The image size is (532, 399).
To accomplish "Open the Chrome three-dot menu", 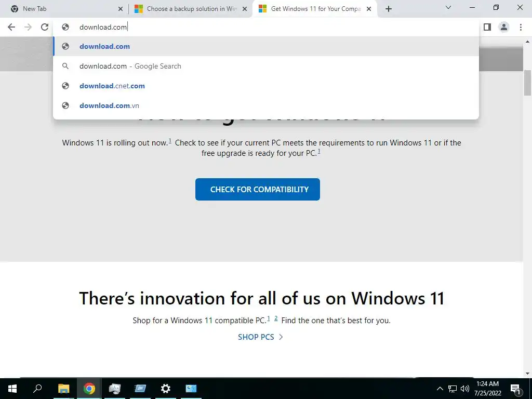I will [521, 27].
